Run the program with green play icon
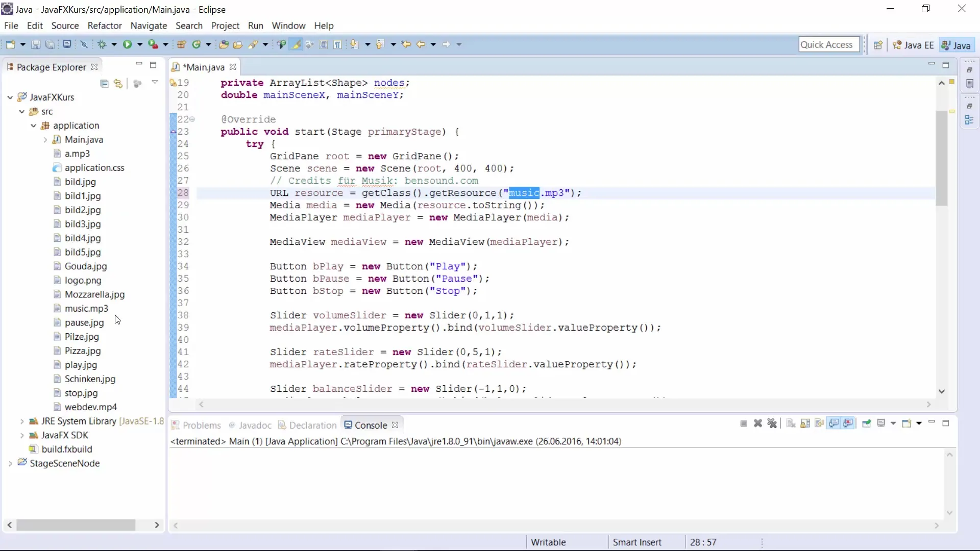980x551 pixels. 127,44
